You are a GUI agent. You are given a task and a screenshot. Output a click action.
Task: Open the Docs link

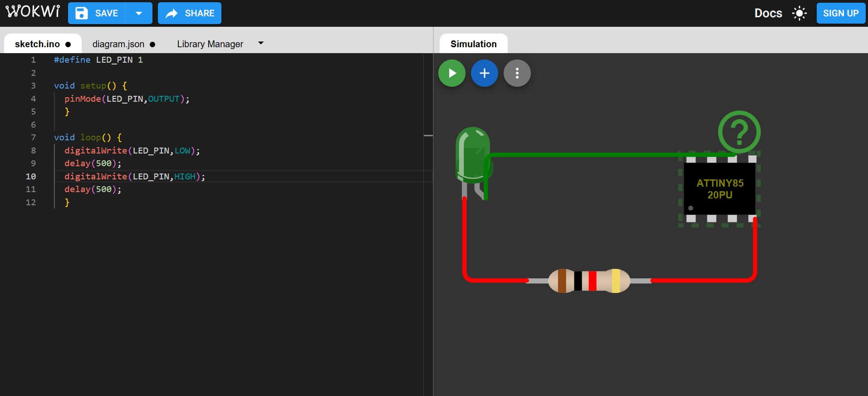point(768,13)
